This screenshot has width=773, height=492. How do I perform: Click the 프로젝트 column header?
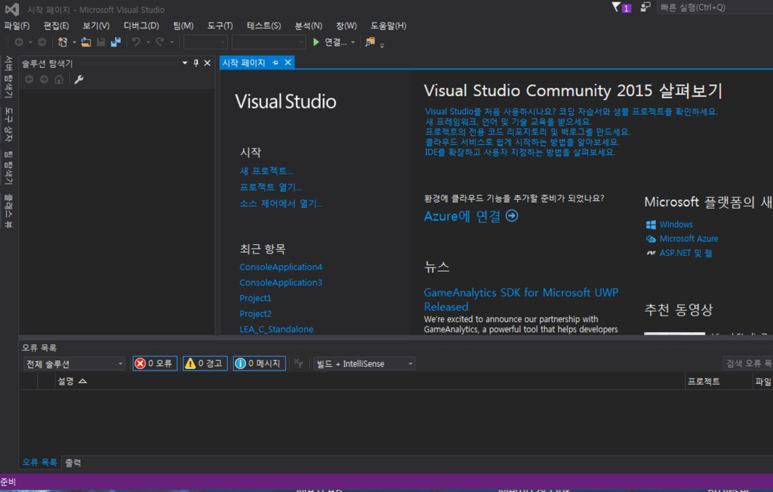pyautogui.click(x=703, y=381)
